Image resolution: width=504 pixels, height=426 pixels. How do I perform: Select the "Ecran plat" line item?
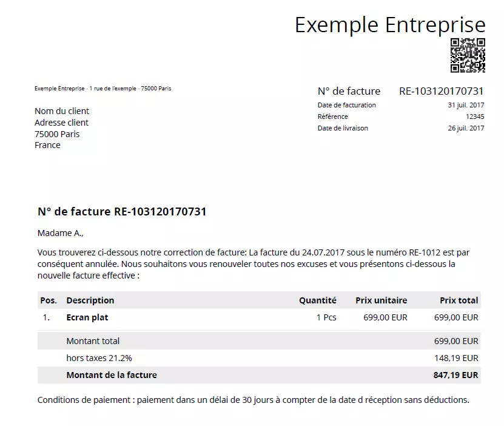pyautogui.click(x=87, y=317)
